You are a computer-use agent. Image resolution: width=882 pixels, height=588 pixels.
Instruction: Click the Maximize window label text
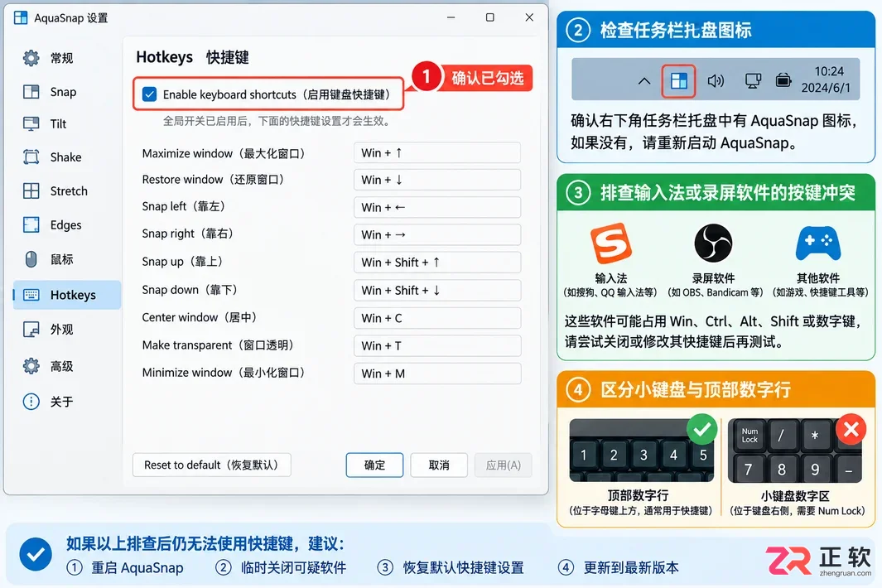click(223, 153)
